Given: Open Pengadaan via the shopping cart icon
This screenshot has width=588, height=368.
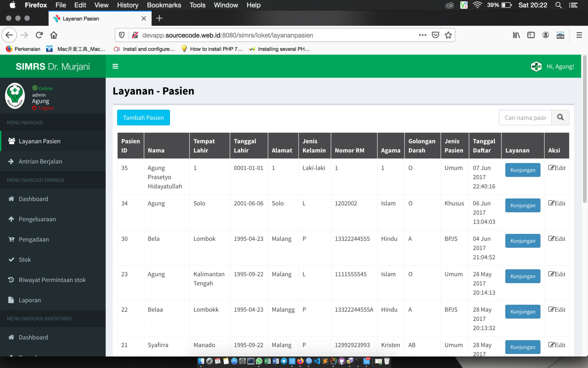Looking at the screenshot, I should [x=11, y=239].
